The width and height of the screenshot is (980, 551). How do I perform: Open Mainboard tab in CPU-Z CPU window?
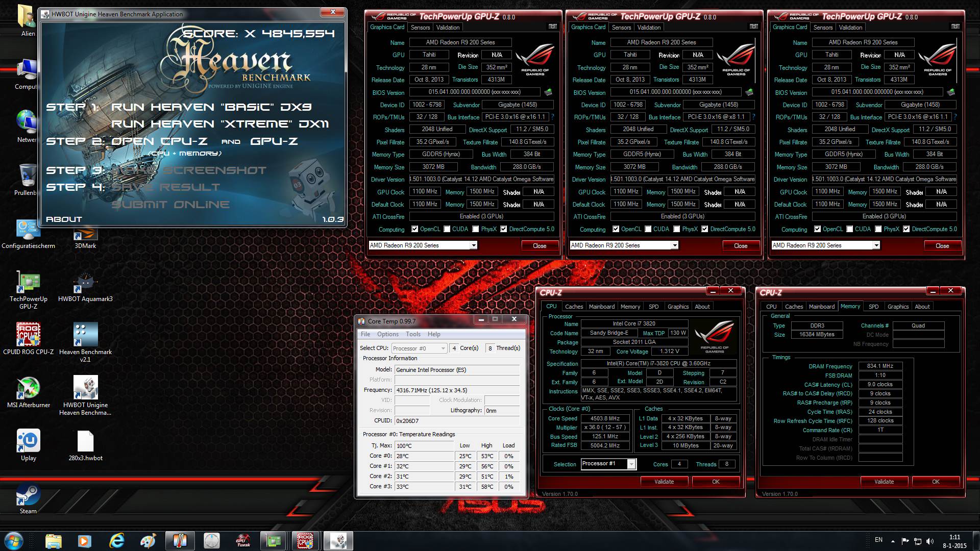pyautogui.click(x=602, y=307)
